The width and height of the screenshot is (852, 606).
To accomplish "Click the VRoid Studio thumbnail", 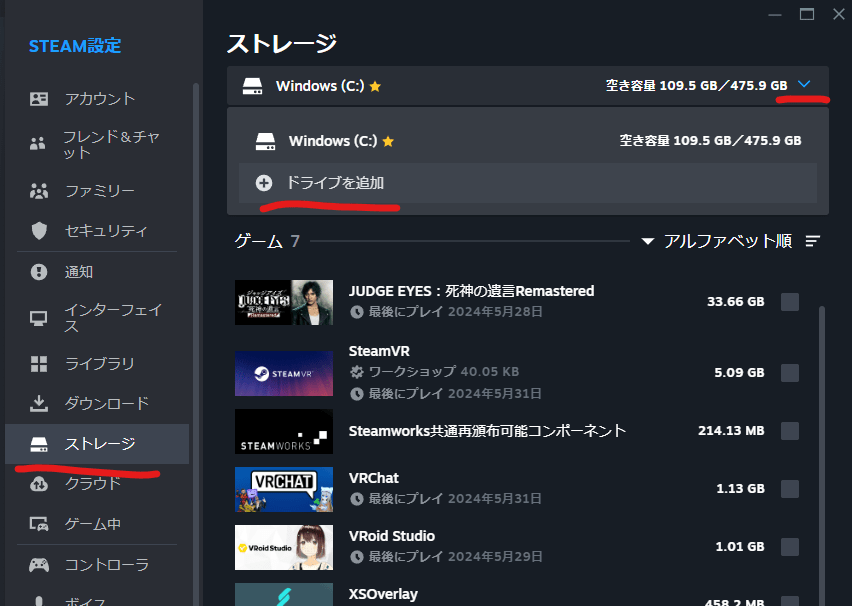I will coord(284,547).
